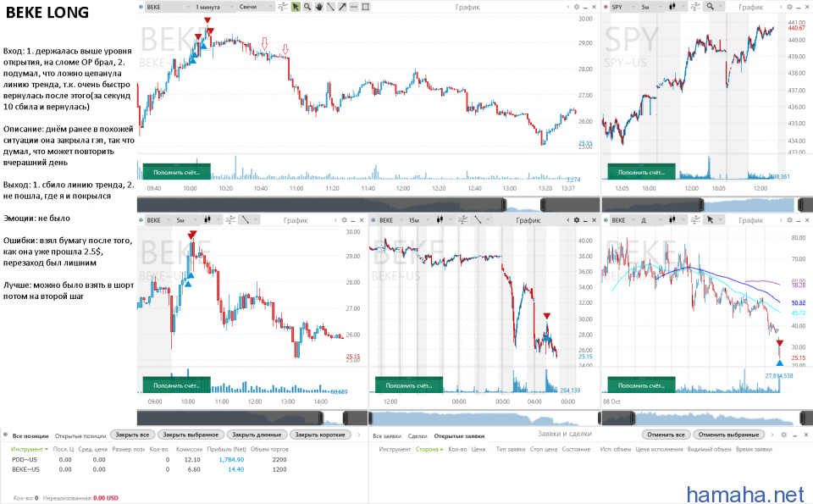This screenshot has height=504, width=813.
Task: Open settings gear of the 1-minute BEKE chart
Action: 576,7
